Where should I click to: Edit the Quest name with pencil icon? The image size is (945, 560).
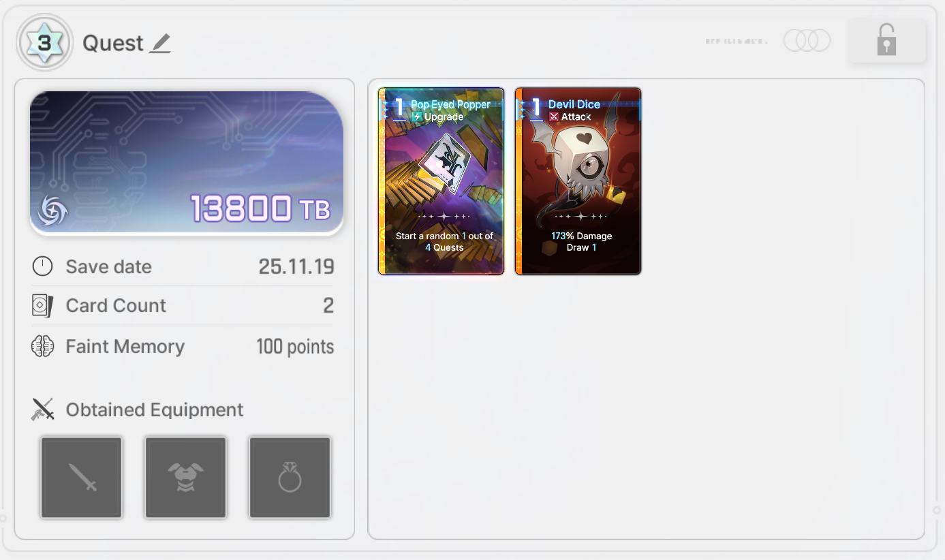point(160,44)
